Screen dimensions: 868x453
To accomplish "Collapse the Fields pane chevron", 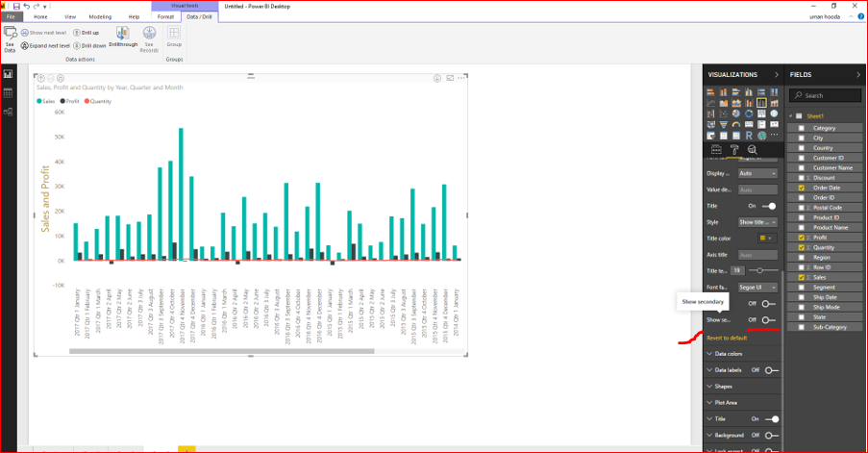I will 858,74.
